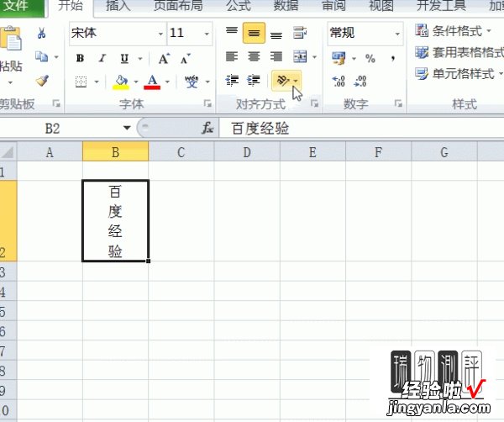Open Orientation dropdown arrow
The height and width of the screenshot is (422, 504).
click(x=296, y=81)
